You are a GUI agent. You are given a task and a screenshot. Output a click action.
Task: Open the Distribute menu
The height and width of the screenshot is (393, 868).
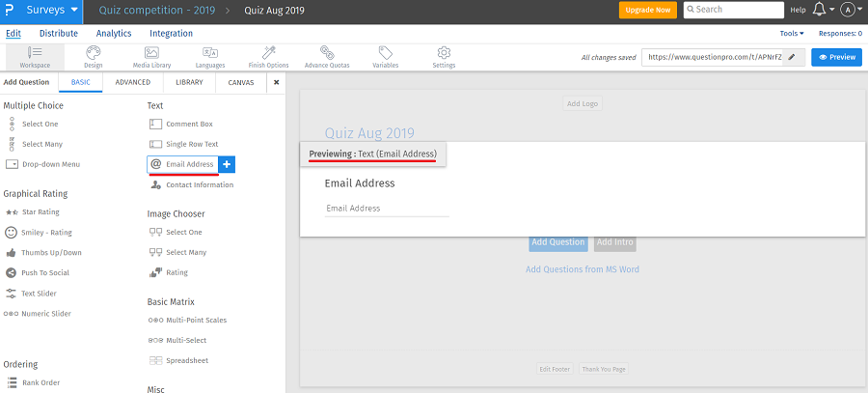59,33
